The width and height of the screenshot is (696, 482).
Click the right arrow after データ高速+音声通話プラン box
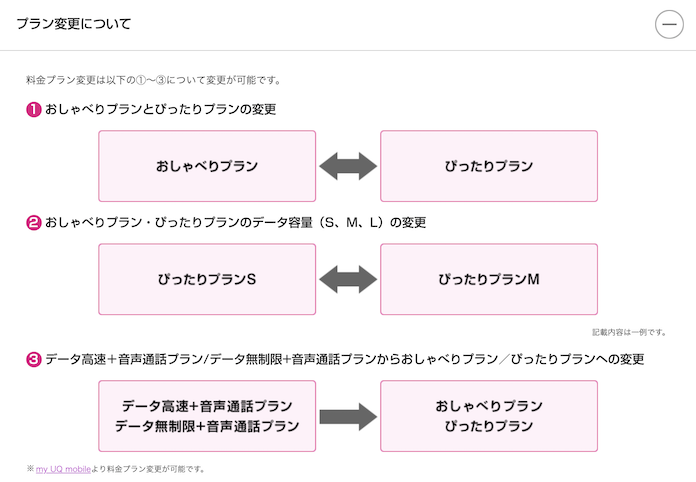pos(347,416)
